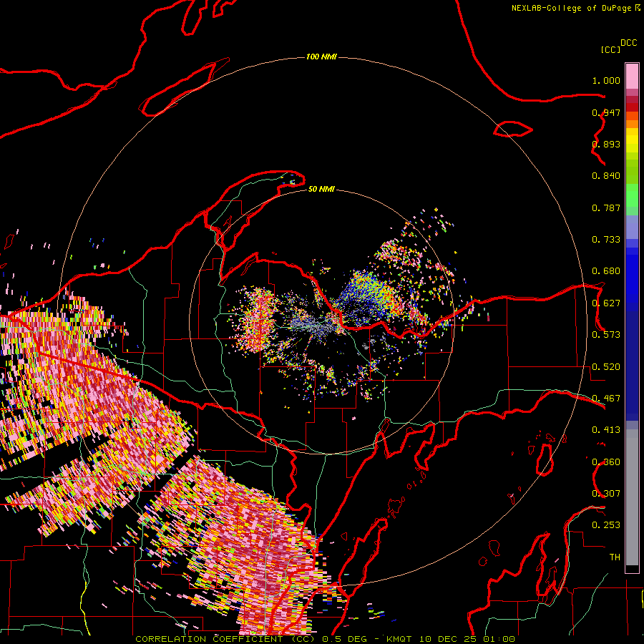The width and height of the screenshot is (644, 644).
Task: Click the pink segment of color bar
Action: 632,76
